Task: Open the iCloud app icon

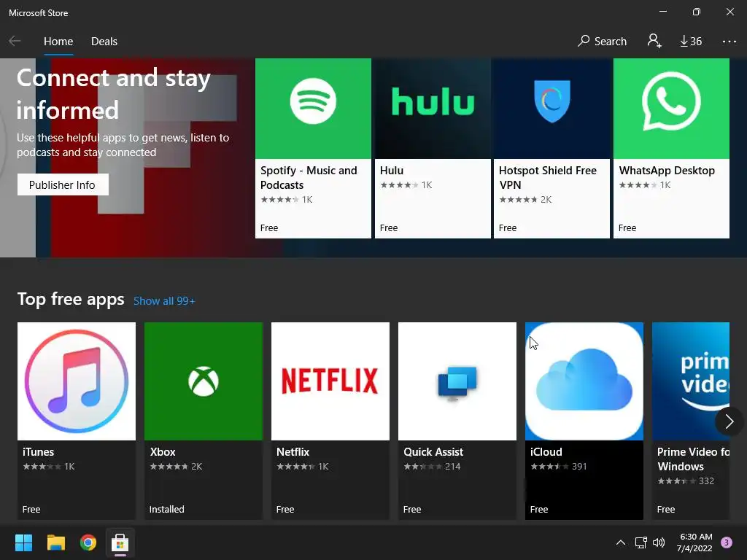Action: point(584,381)
